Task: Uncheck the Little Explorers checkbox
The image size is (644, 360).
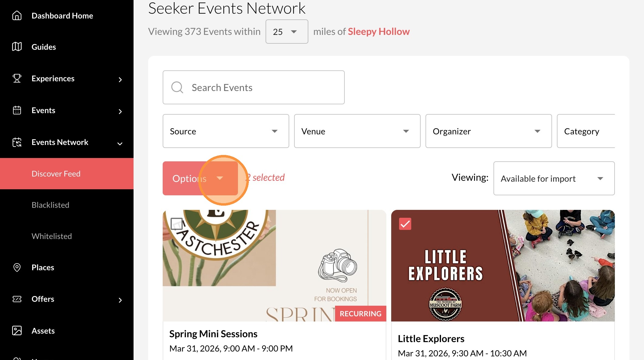Action: tap(405, 224)
